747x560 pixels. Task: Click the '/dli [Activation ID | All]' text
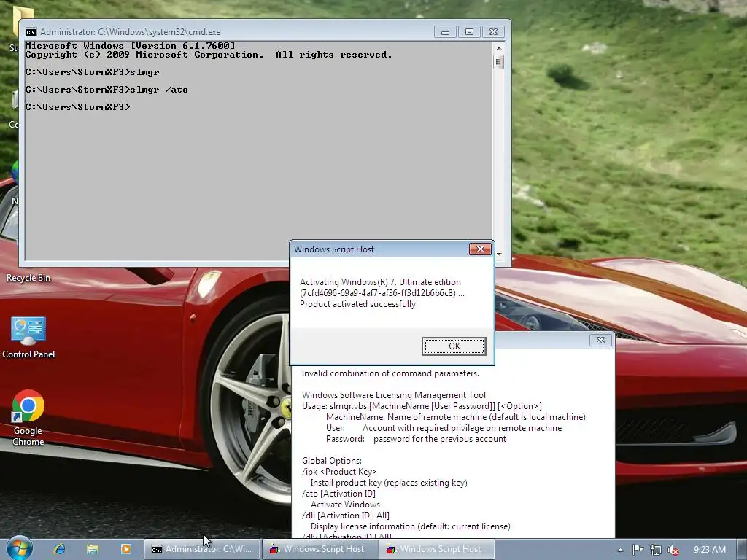tap(345, 516)
